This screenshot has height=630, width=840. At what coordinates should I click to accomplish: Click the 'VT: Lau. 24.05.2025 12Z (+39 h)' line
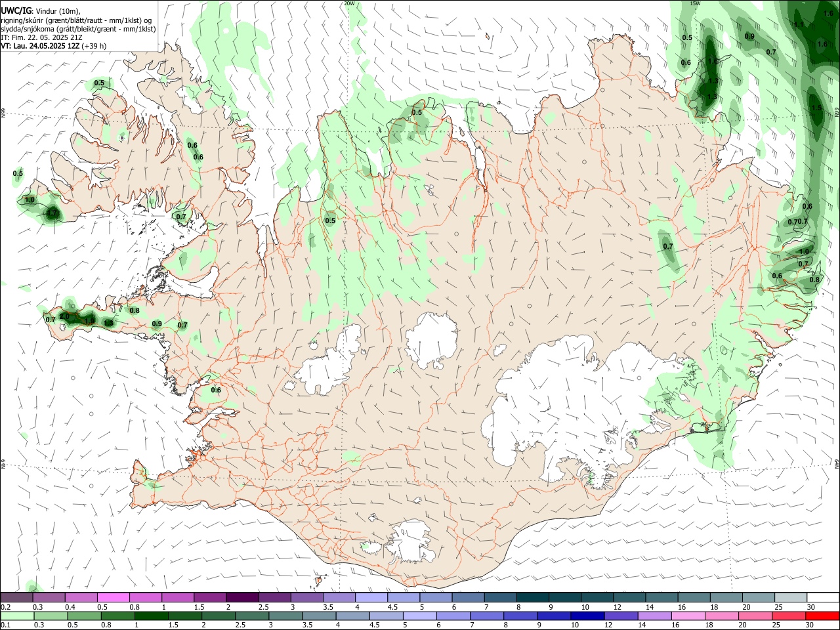tap(53, 46)
